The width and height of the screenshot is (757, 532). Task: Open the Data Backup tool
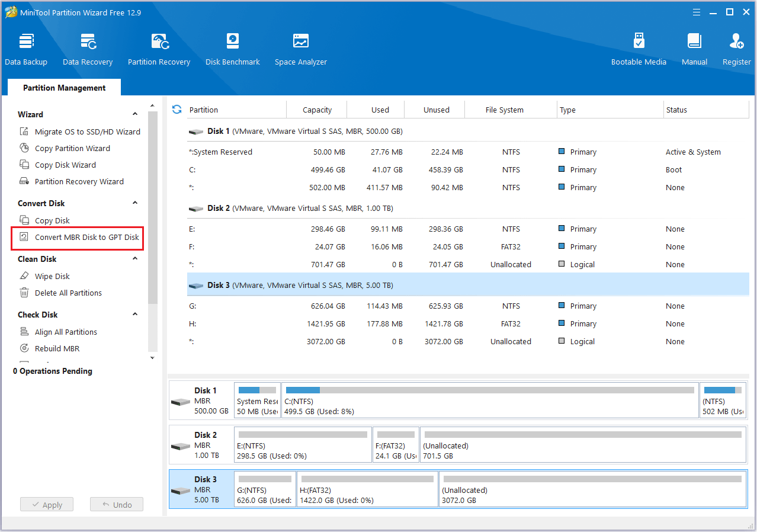point(26,47)
